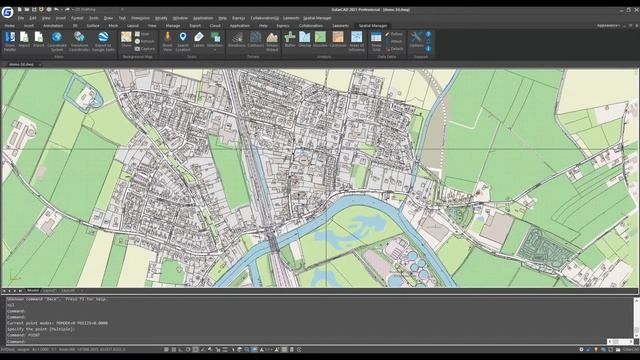Select the Spatial Manager ribbon tab
Image resolution: width=640 pixels, height=360 pixels.
pos(373,26)
